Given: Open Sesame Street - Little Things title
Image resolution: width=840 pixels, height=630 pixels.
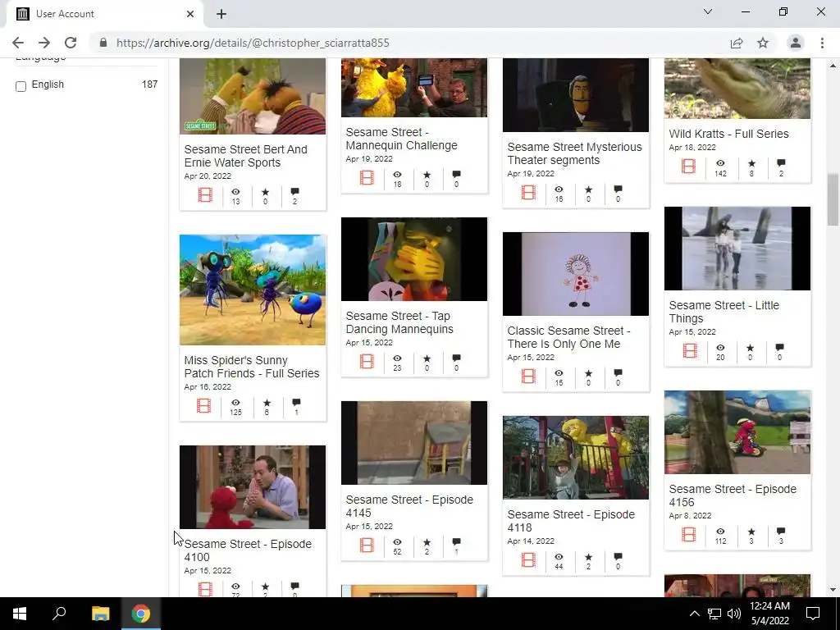Looking at the screenshot, I should 724,312.
